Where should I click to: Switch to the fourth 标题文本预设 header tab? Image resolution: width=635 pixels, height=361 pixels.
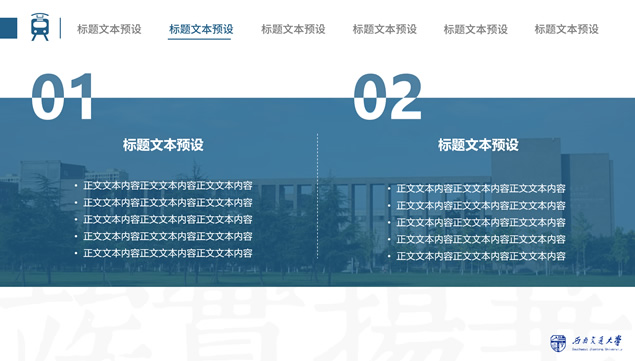pos(384,29)
